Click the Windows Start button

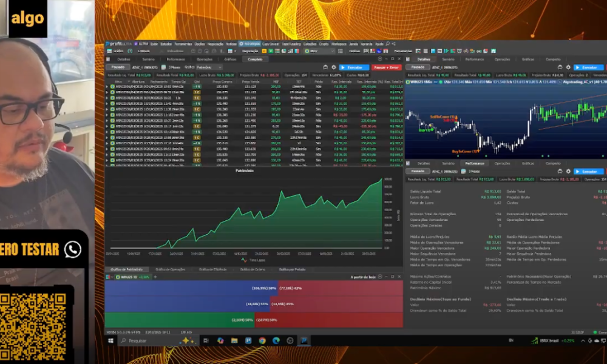(x=111, y=341)
